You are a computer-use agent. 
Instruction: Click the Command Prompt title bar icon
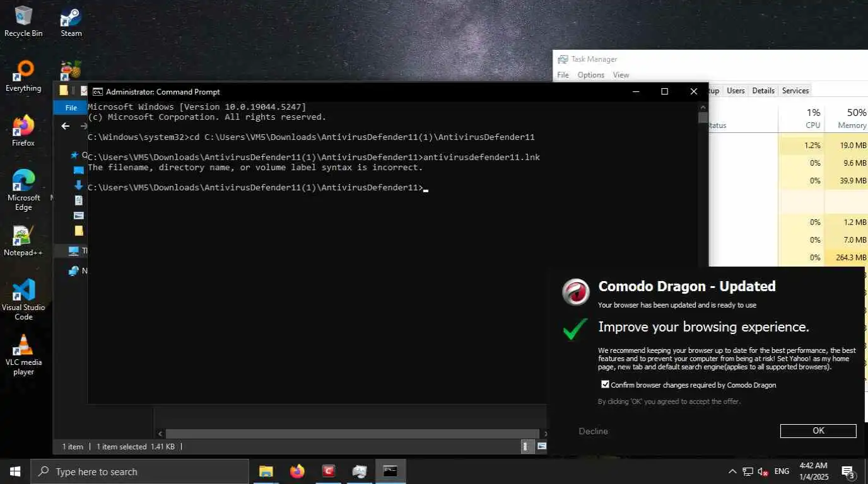tap(98, 91)
